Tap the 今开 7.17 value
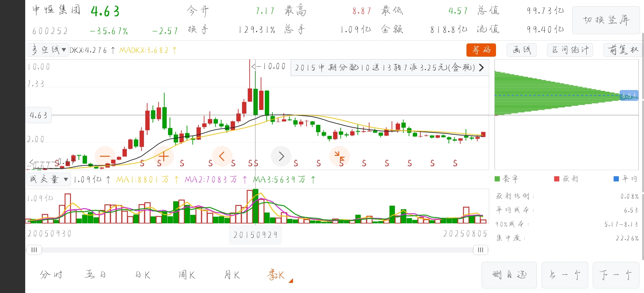Screen dimensions: 644x293 (x=265, y=11)
